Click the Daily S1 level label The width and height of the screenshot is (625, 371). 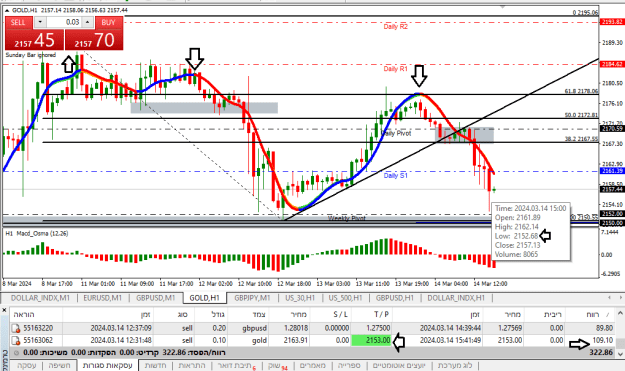(x=395, y=176)
